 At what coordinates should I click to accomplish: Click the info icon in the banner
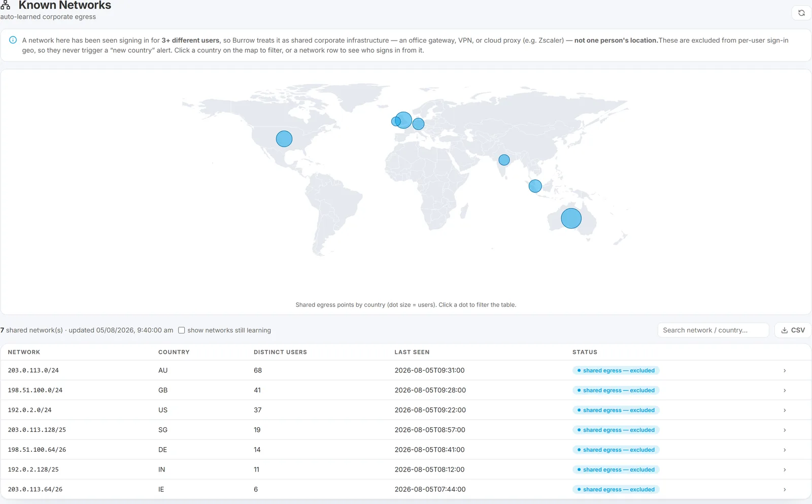point(13,40)
